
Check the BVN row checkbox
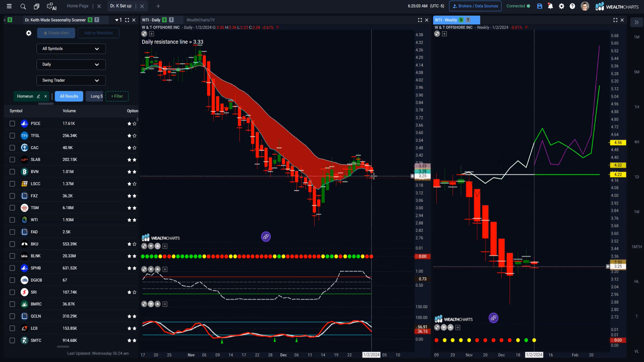click(12, 172)
